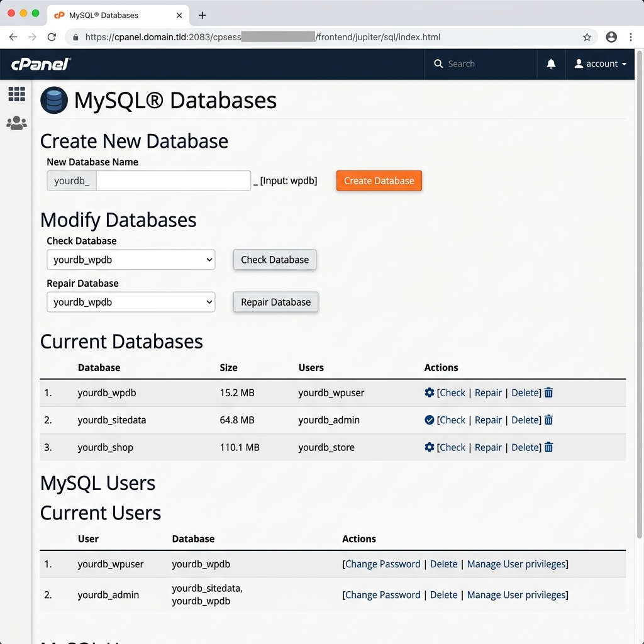Click trash icon for yourdb_shop
The image size is (644, 644).
tap(548, 447)
